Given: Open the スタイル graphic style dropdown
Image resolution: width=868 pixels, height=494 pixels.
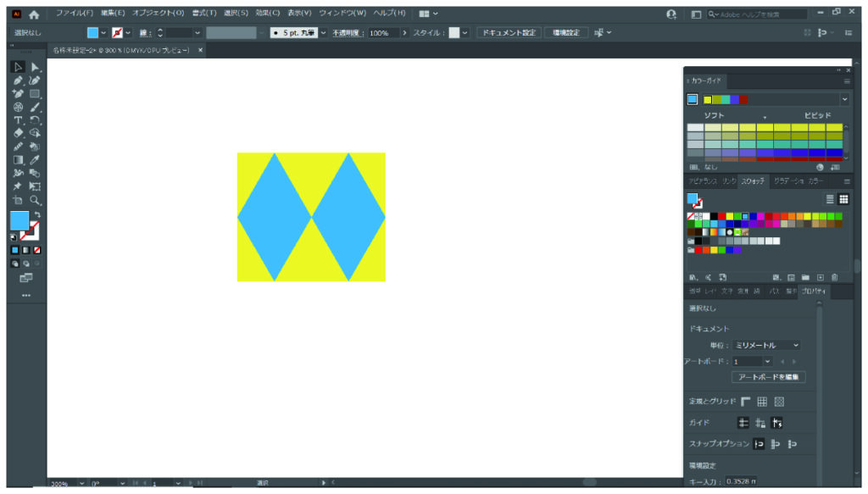Looking at the screenshot, I should (x=465, y=33).
